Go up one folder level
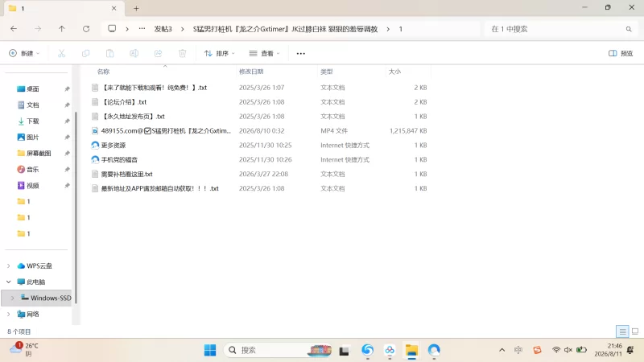This screenshot has height=362, width=644. [62, 29]
